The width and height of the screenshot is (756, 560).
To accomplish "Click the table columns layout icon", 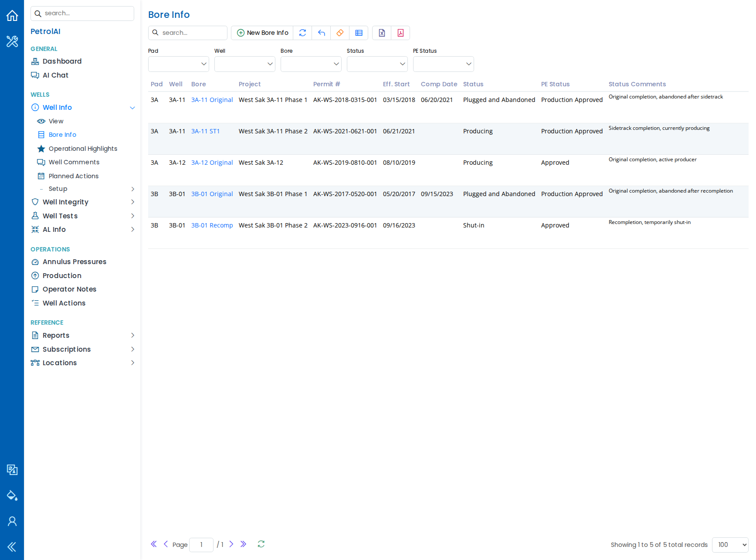I will [x=359, y=33].
